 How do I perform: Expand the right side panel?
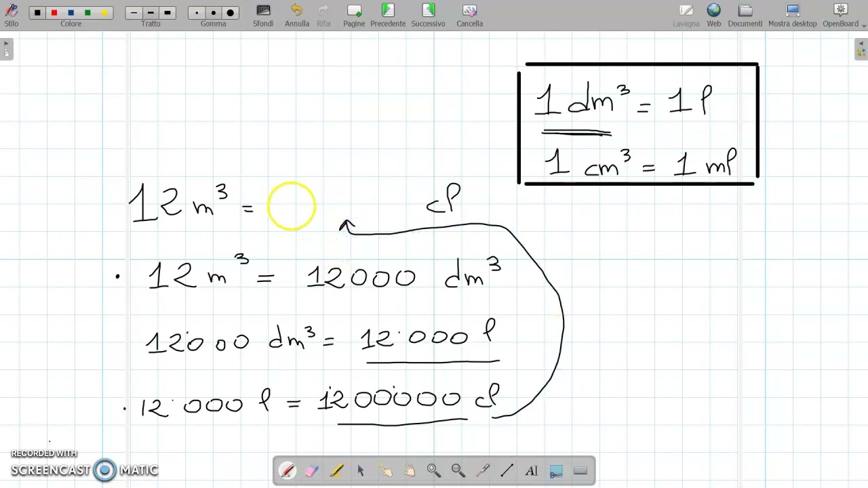(861, 49)
